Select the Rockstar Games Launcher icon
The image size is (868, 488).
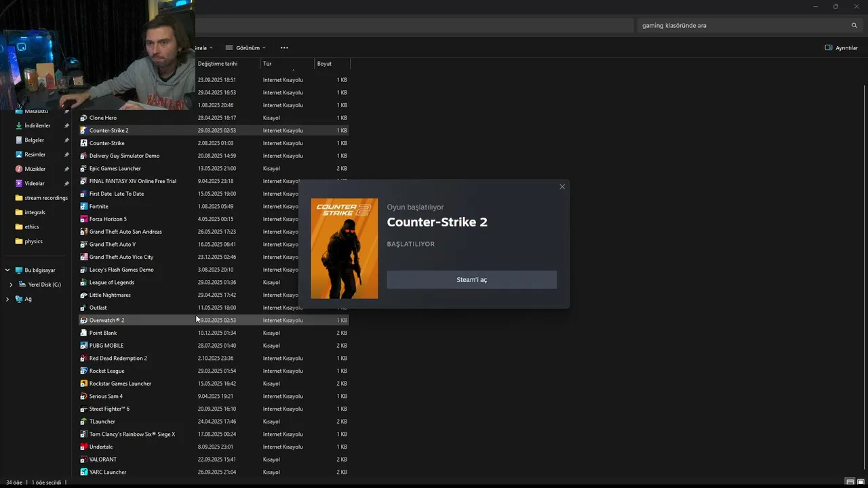pos(83,384)
